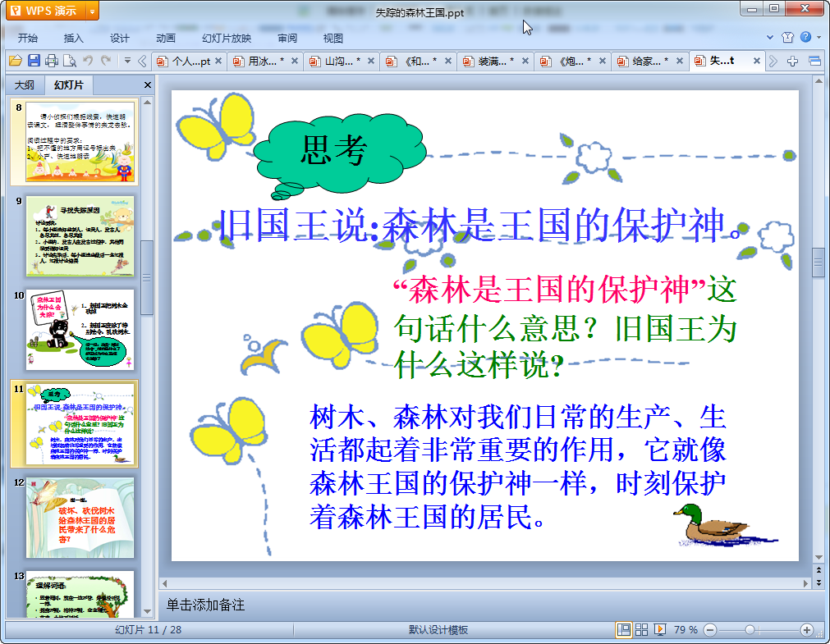
Task: Click the 79 % zoom level
Action: click(x=686, y=630)
